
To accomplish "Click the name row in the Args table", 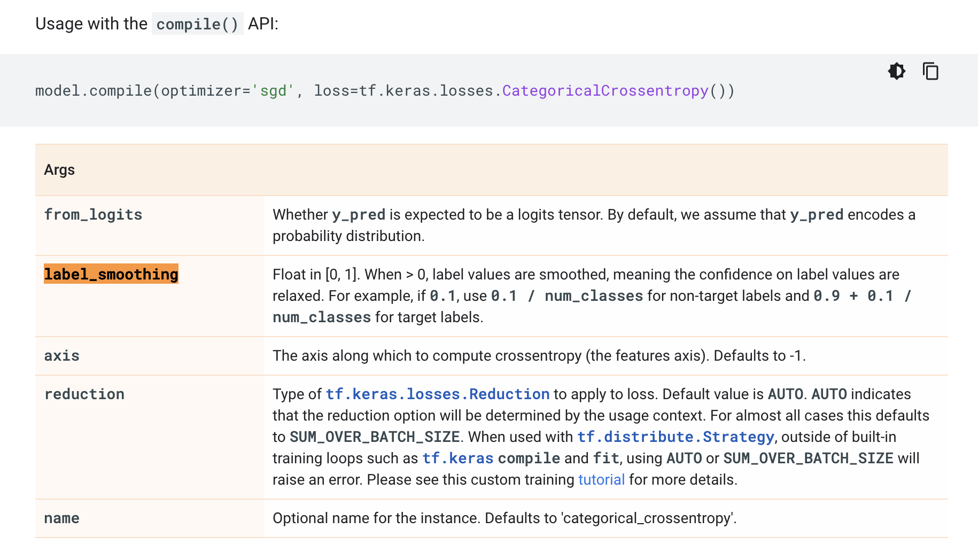I will click(x=61, y=518).
